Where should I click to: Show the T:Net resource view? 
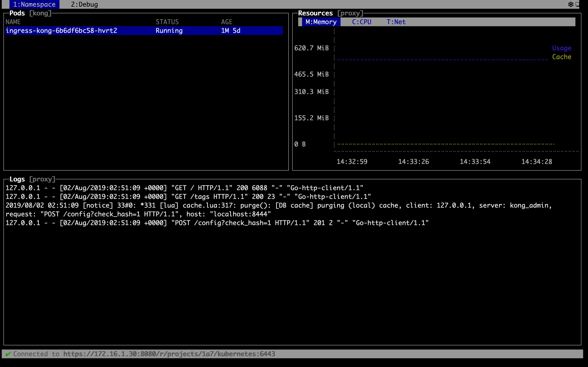396,22
